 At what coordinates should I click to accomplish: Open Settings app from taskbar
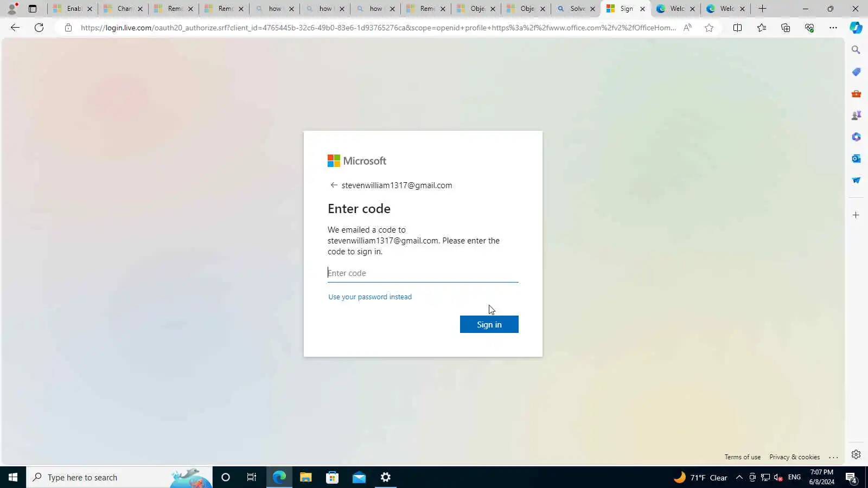tap(386, 477)
